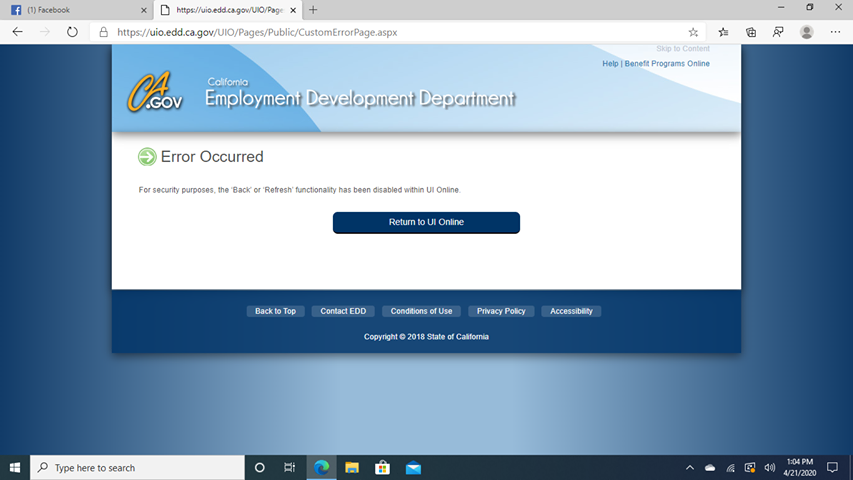The width and height of the screenshot is (853, 480).
Task: Click the green arrow icon beside Error Occurred
Action: pyautogui.click(x=147, y=157)
